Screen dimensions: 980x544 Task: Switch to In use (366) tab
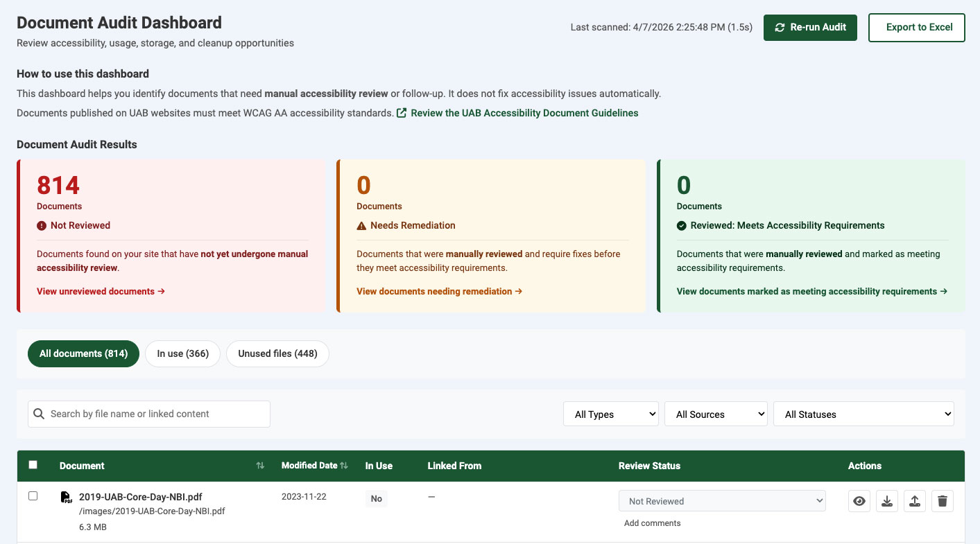182,353
